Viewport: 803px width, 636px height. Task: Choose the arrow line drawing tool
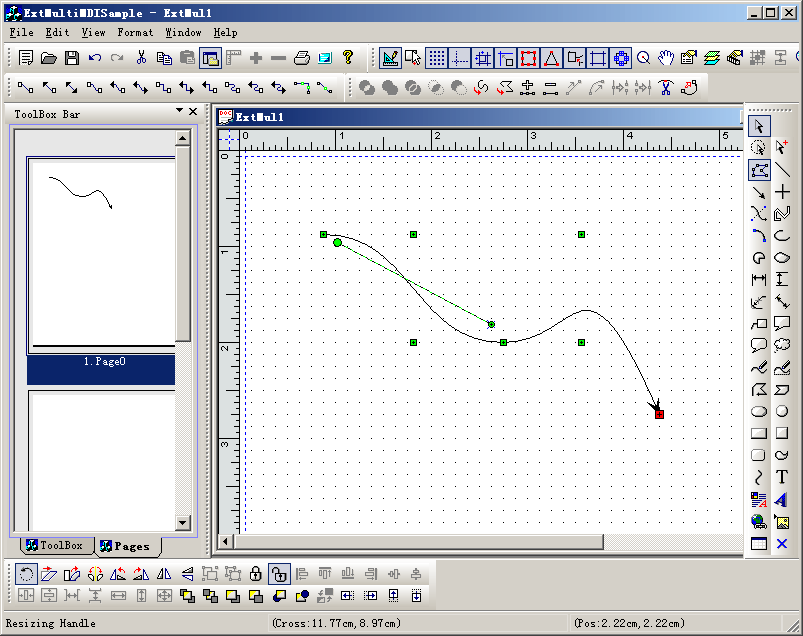click(759, 192)
